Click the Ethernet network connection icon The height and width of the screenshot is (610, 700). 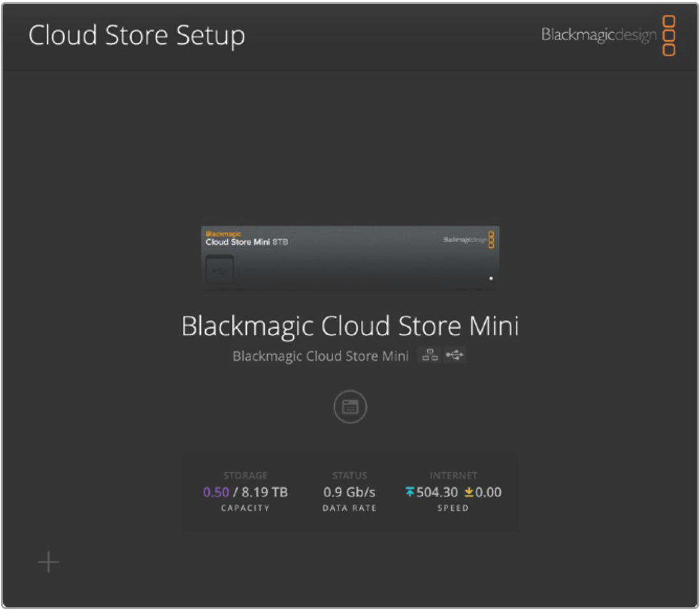pos(430,355)
